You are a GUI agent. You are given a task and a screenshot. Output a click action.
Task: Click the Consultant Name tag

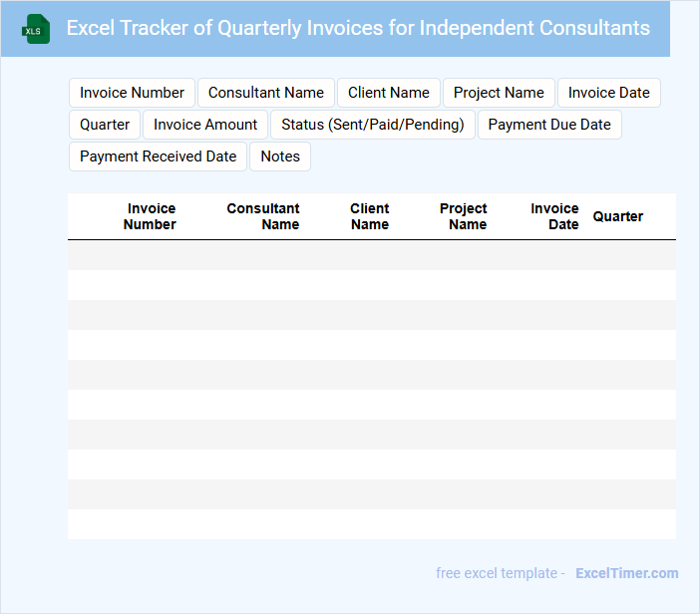pos(265,93)
